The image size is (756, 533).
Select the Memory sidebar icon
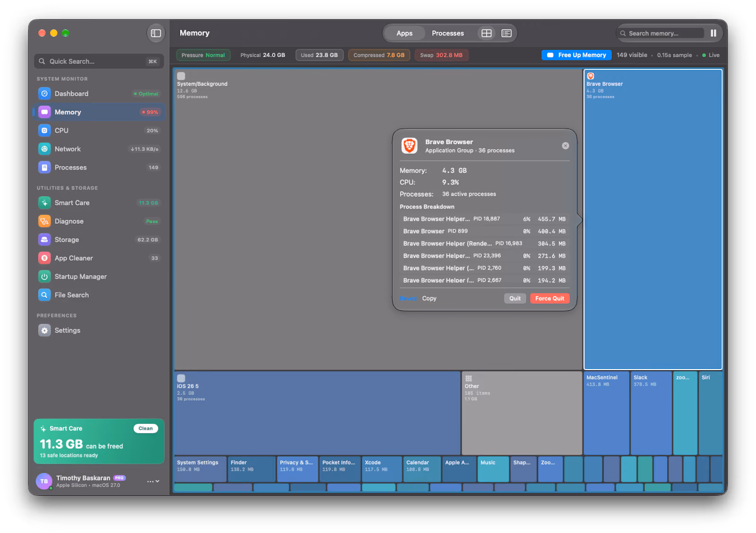click(x=44, y=112)
